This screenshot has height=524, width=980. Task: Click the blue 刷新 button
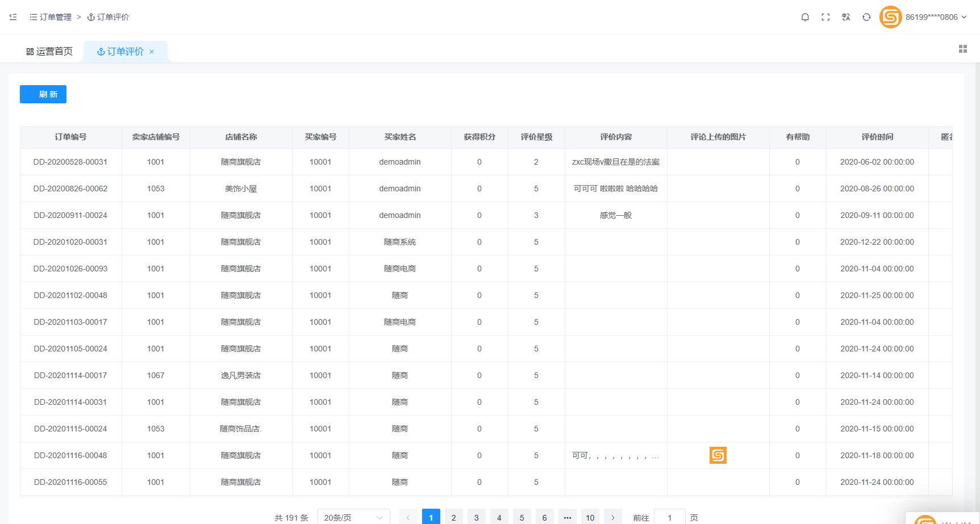pos(43,94)
